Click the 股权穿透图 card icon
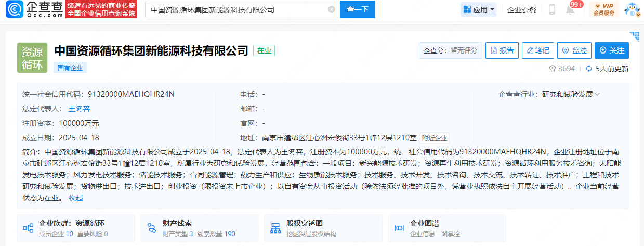This screenshot has height=246, width=644. pyautogui.click(x=275, y=228)
